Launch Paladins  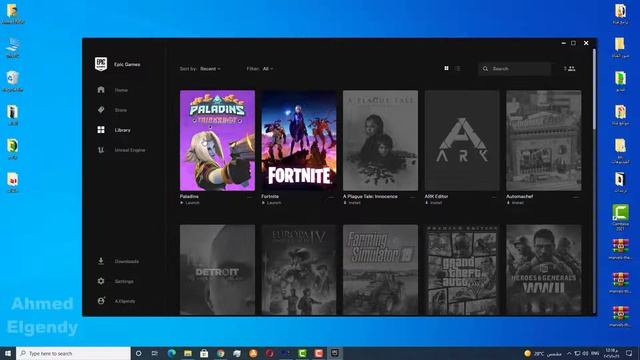[x=190, y=202]
